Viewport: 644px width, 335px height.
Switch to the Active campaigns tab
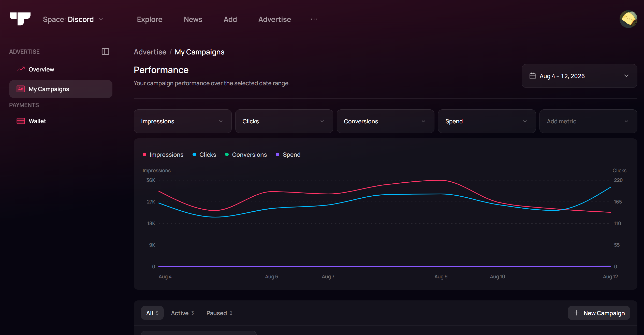point(182,313)
